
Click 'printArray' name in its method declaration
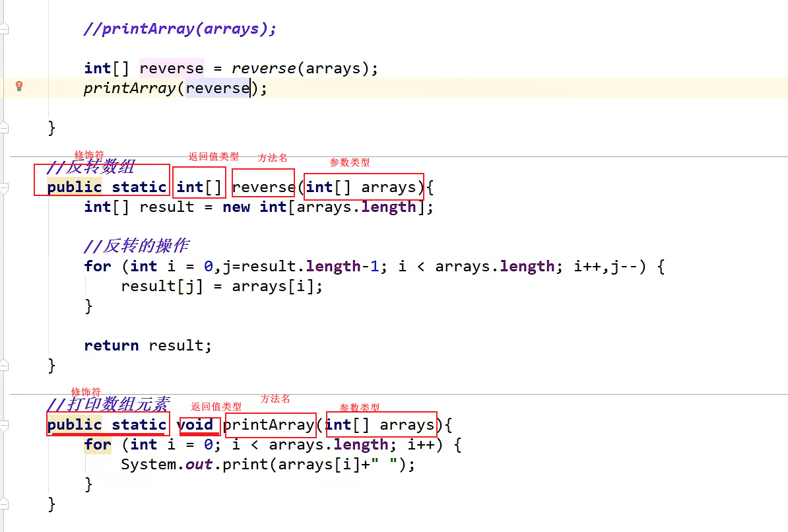click(x=269, y=425)
